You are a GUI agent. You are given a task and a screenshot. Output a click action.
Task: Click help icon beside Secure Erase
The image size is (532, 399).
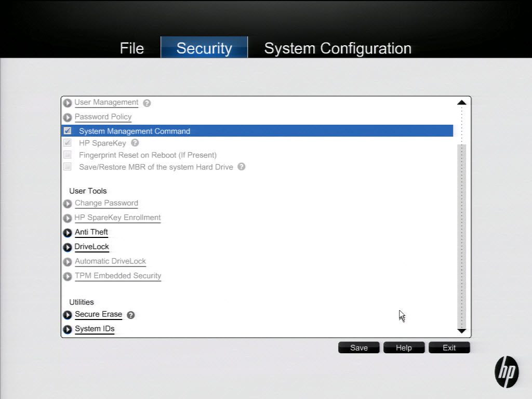coord(131,315)
